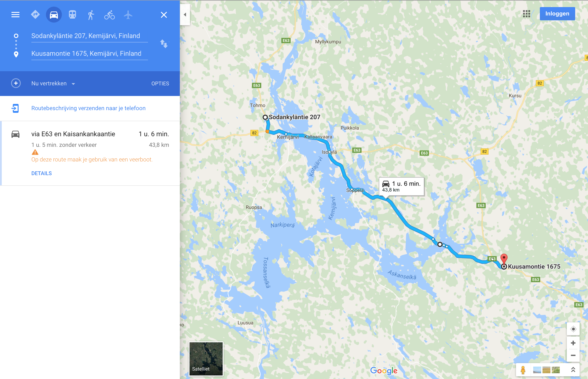
Task: Swap start and destination locations
Action: (164, 44)
